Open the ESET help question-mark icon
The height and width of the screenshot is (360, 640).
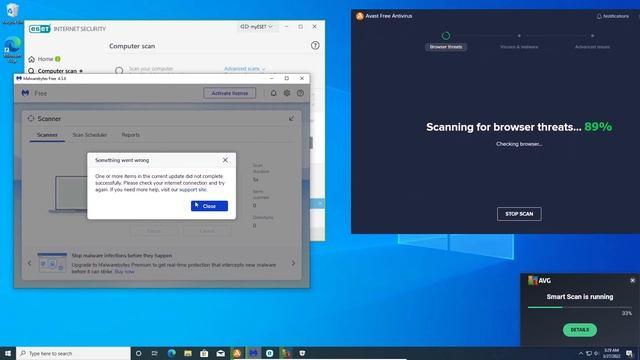[315, 45]
